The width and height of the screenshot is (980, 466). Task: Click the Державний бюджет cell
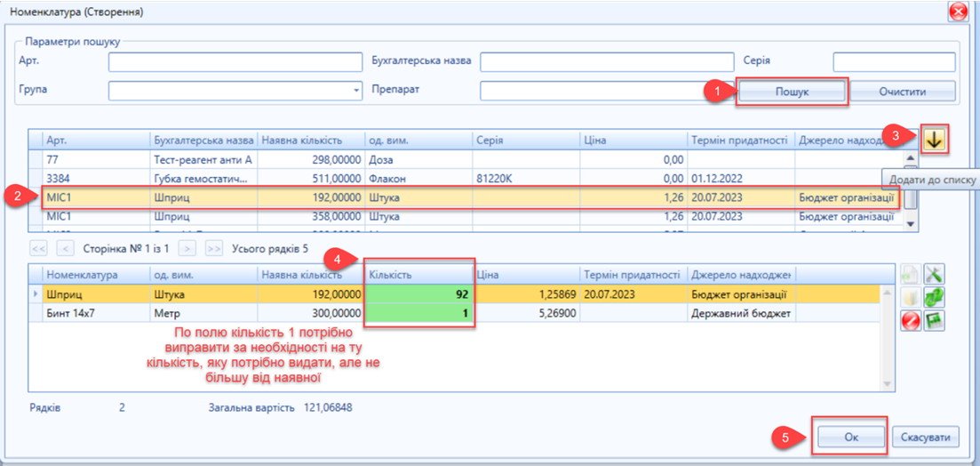click(x=741, y=313)
